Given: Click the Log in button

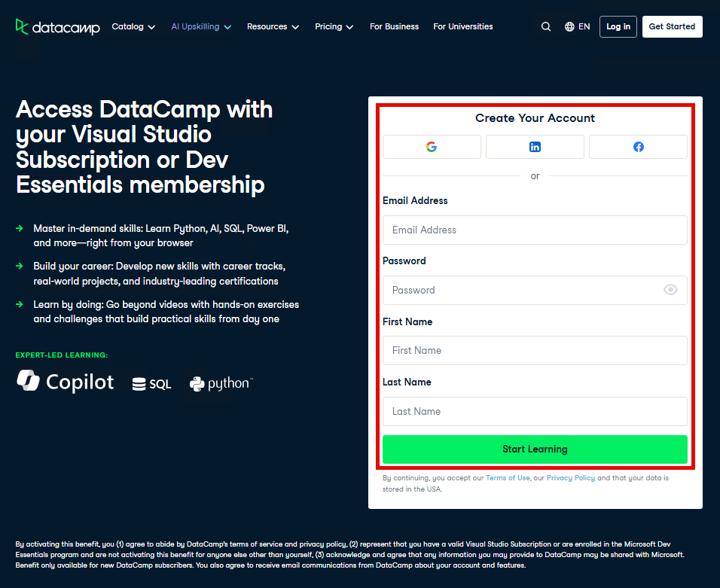Looking at the screenshot, I should [x=618, y=26].
